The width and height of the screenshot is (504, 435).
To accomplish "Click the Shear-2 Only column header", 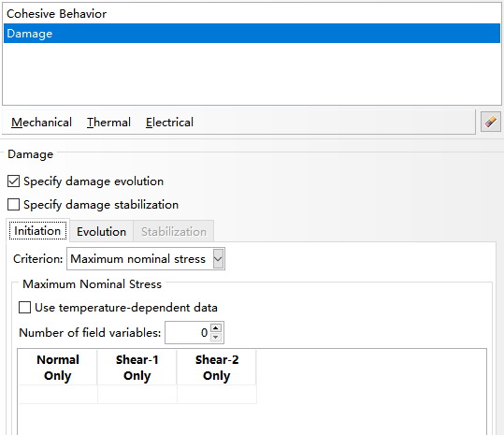I will tap(217, 368).
